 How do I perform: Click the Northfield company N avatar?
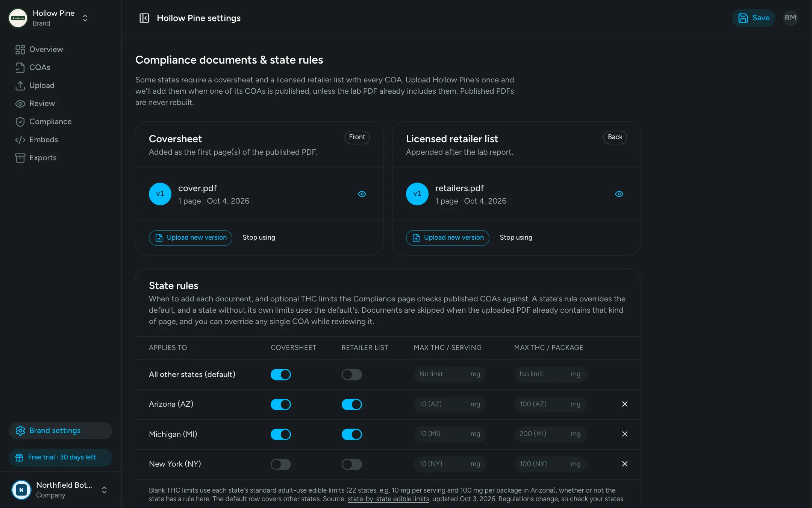coord(21,490)
